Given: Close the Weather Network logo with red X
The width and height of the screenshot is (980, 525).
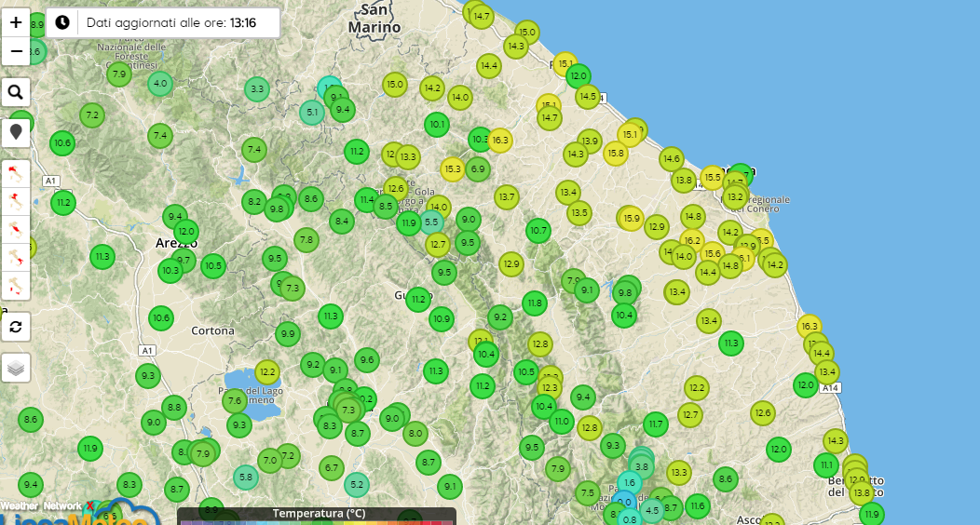Looking at the screenshot, I should pos(90,506).
